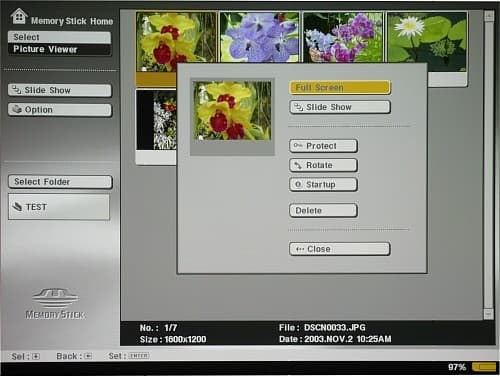
Task: Click the 97% battery percentage text
Action: pos(457,367)
